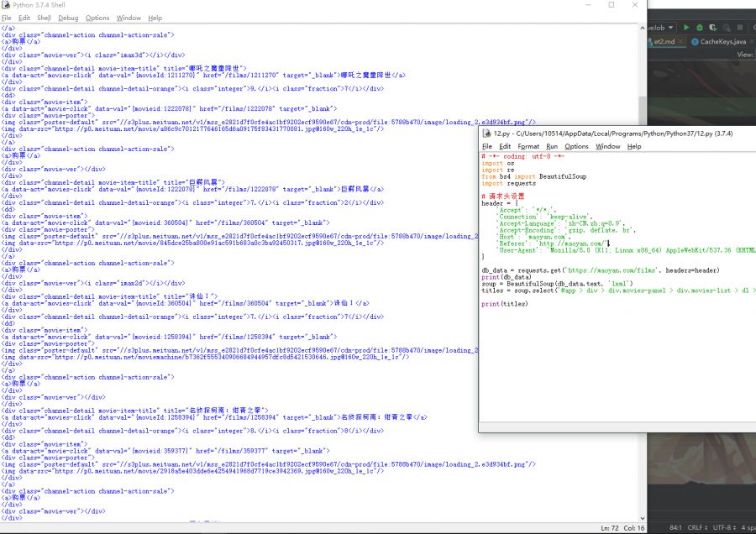Click shell line '<i class="imax2d">'
The width and height of the screenshot is (756, 534).
click(93, 284)
